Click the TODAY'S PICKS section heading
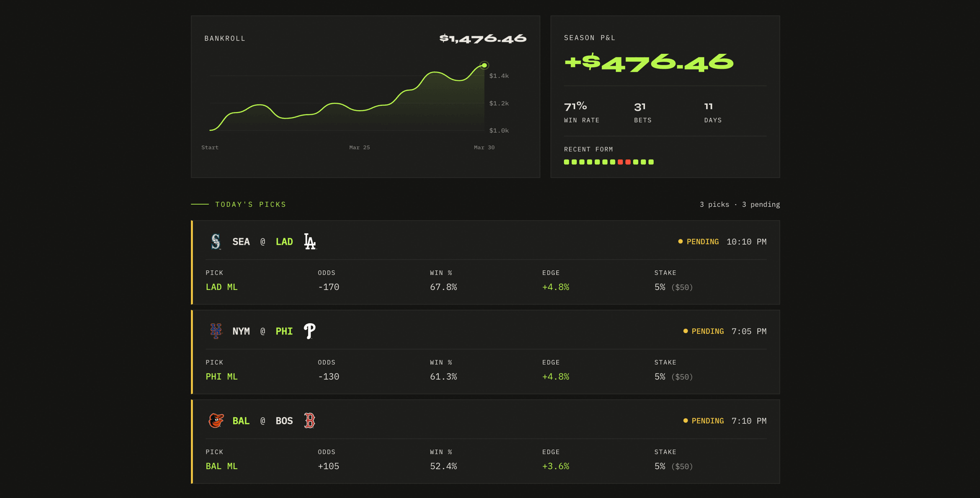 251,204
